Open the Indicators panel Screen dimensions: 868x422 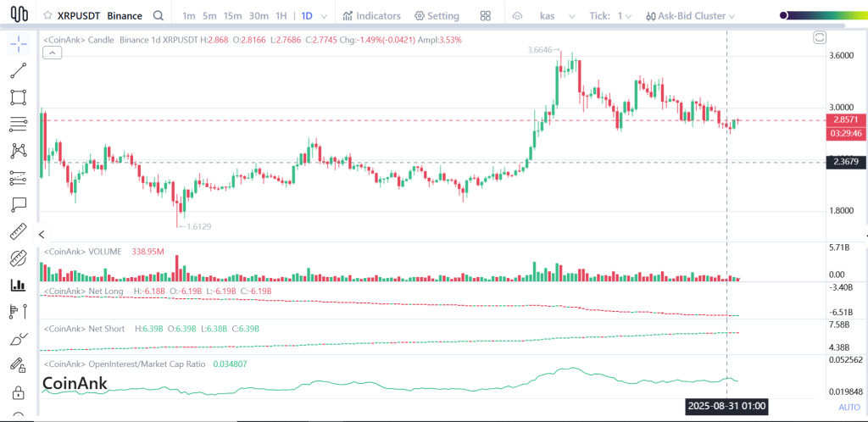click(371, 15)
